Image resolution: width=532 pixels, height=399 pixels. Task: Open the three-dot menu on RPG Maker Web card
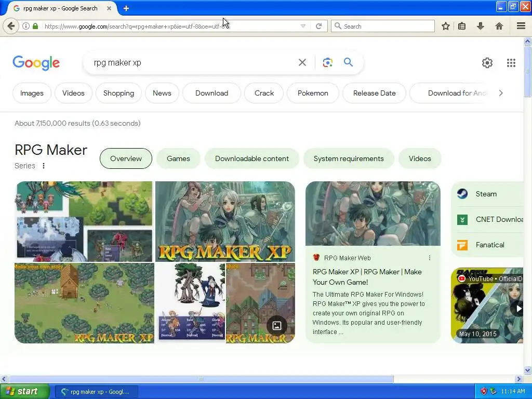pyautogui.click(x=430, y=258)
